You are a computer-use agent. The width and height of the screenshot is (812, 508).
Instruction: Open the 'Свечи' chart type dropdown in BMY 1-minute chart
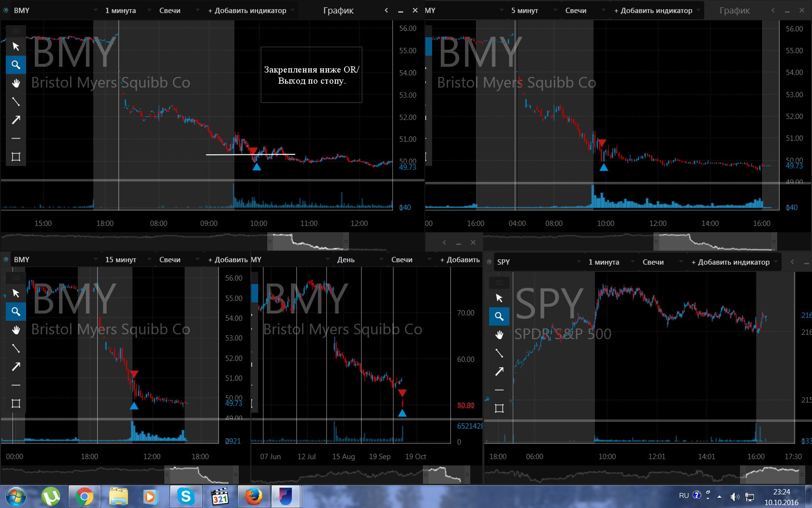coord(179,10)
